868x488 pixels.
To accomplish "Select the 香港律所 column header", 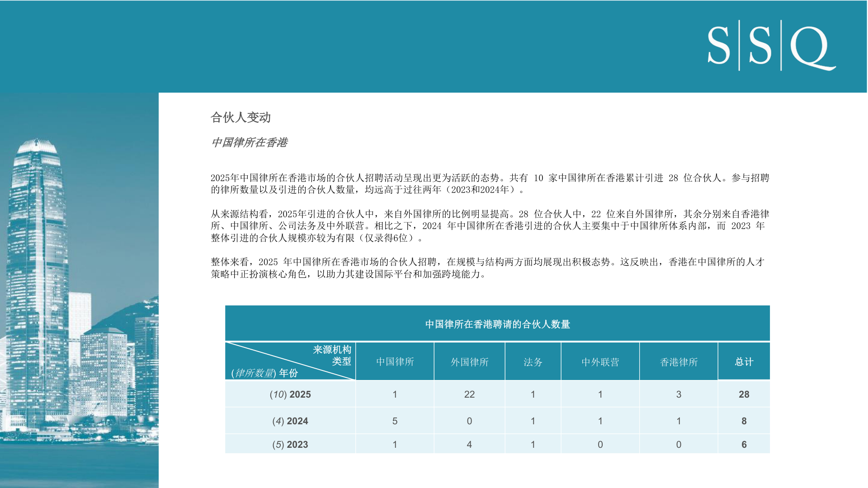I will [679, 362].
